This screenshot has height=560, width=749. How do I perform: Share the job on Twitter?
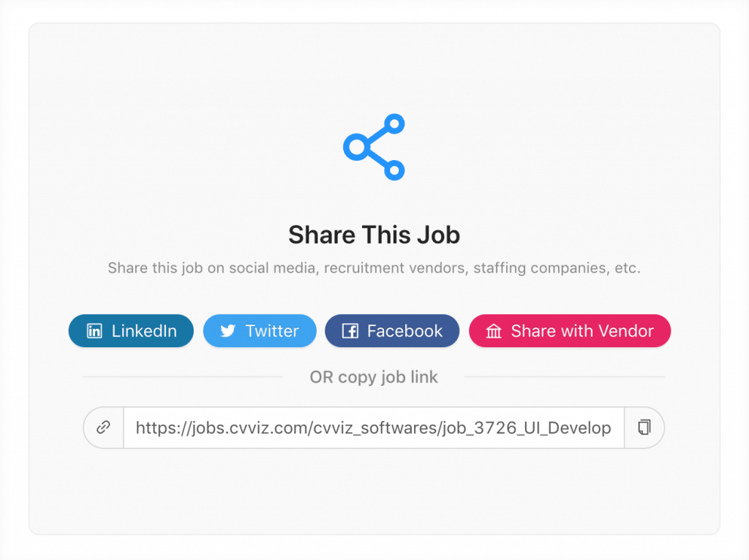click(x=260, y=331)
